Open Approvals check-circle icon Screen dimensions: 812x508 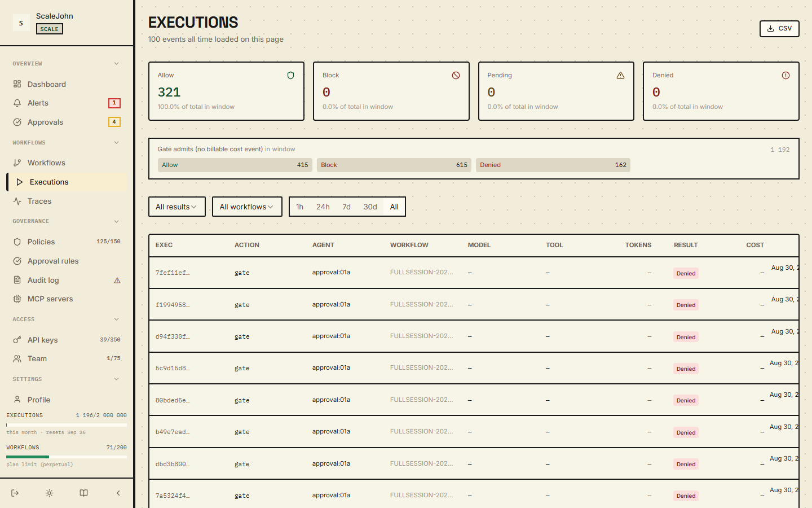tap(17, 122)
